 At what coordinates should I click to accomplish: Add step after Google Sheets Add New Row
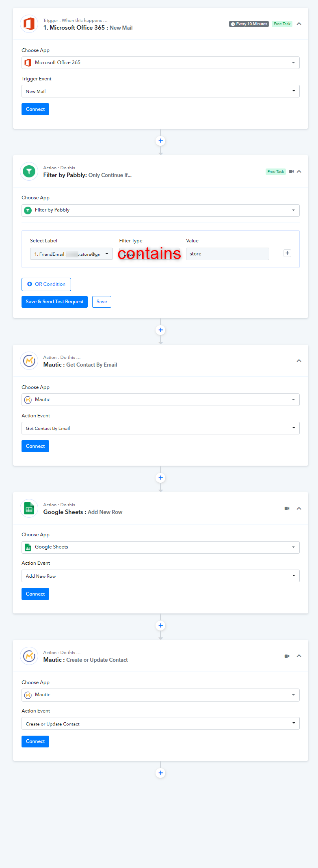[x=160, y=626]
